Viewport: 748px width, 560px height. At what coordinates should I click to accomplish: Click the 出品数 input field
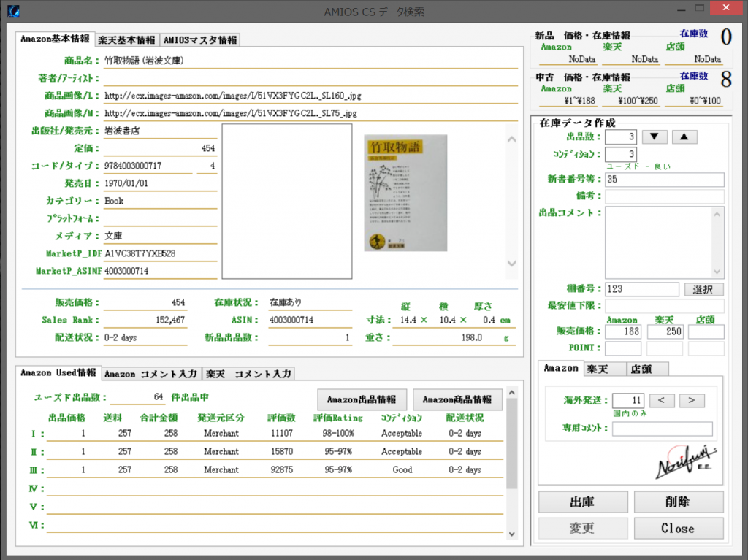click(x=621, y=137)
